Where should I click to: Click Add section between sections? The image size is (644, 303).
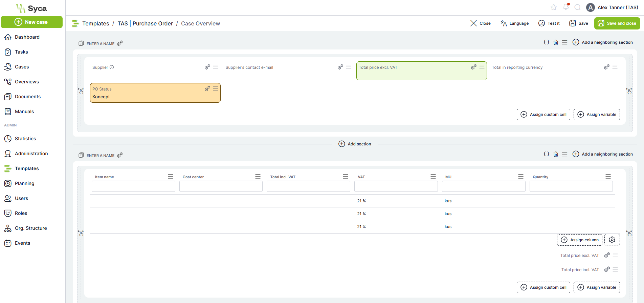(355, 144)
